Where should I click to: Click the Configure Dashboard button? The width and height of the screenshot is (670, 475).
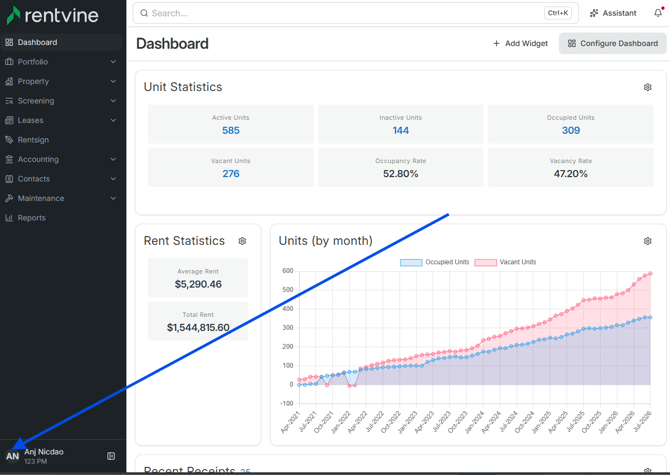[612, 44]
